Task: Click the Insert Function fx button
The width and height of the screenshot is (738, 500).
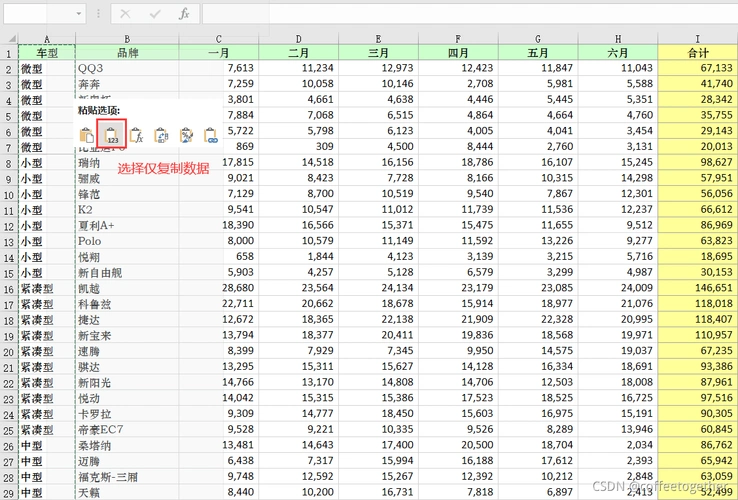Action: pos(184,14)
